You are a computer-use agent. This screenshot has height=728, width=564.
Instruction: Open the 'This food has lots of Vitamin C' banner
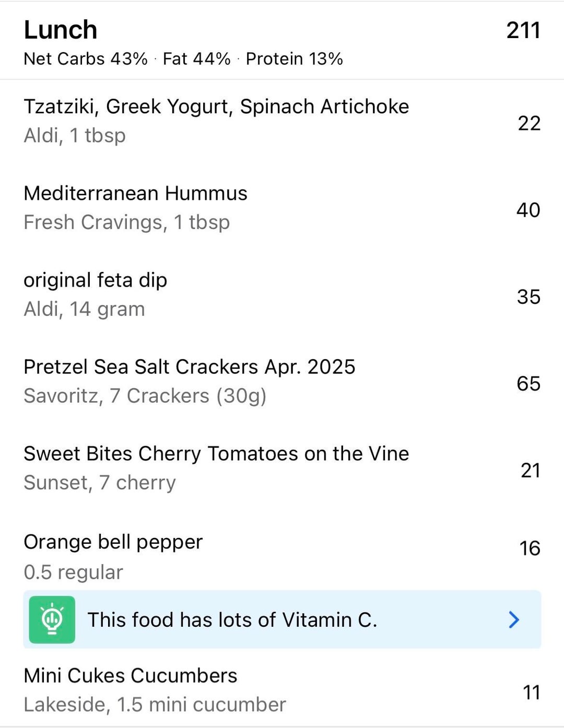point(232,620)
